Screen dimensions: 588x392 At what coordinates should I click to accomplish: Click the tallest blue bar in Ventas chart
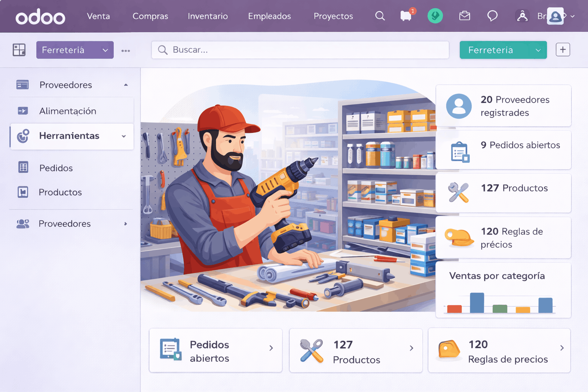[477, 303]
